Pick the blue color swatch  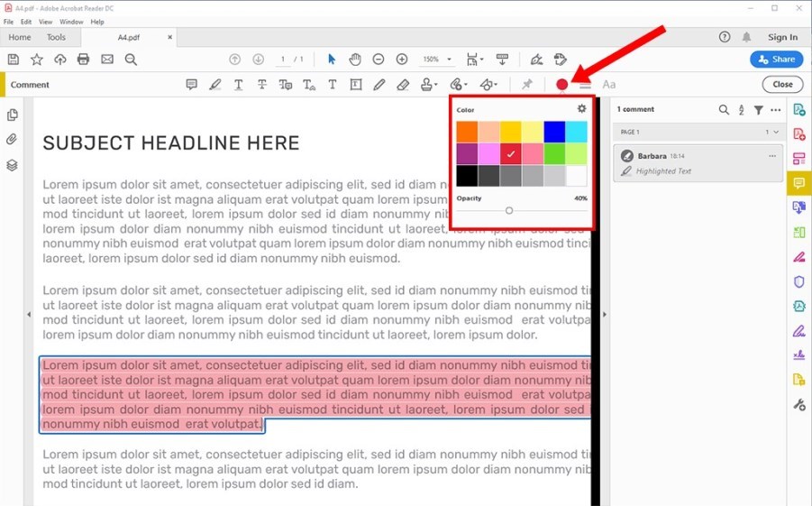554,132
